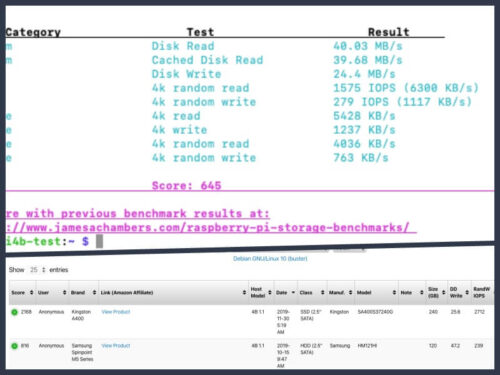Select 'Disk Write' test name in terminal
Viewport: 500px width, 375px height.
pos(186,74)
